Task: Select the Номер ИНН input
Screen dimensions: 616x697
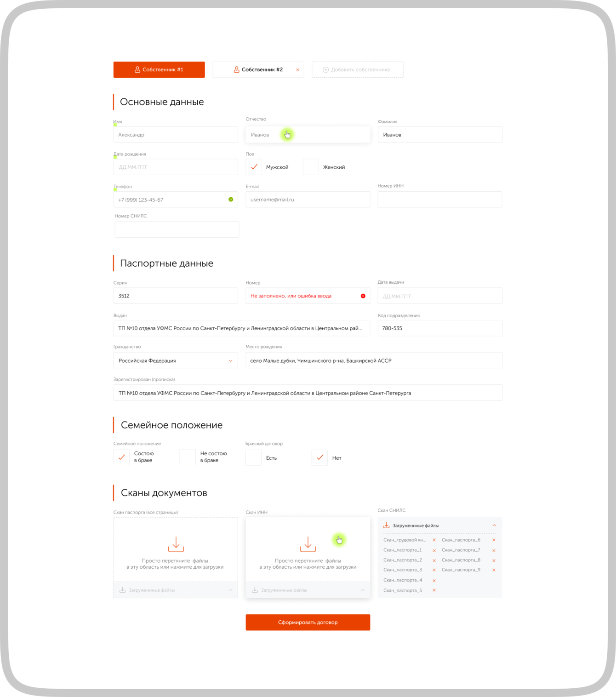Action: [440, 200]
